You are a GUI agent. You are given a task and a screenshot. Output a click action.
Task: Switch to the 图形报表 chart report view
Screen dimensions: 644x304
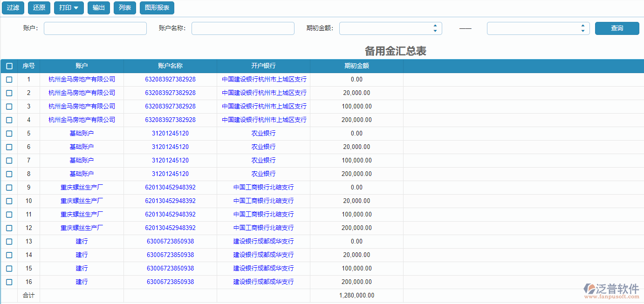pos(157,7)
